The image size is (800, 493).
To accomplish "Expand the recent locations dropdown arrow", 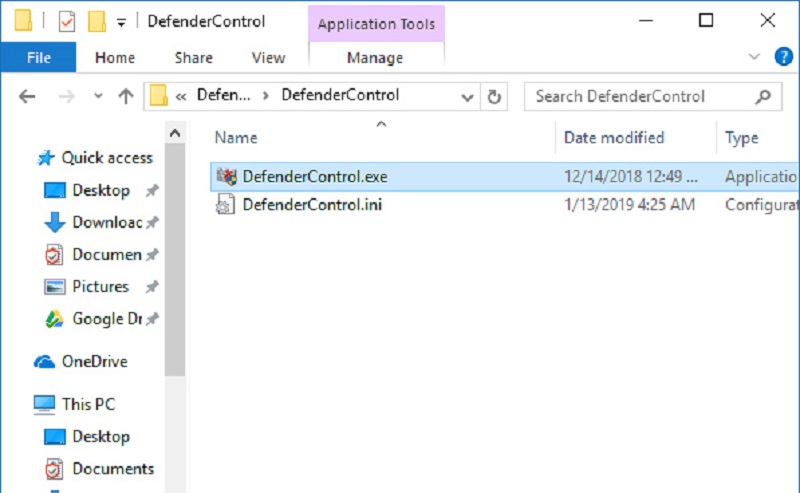I will click(x=98, y=96).
